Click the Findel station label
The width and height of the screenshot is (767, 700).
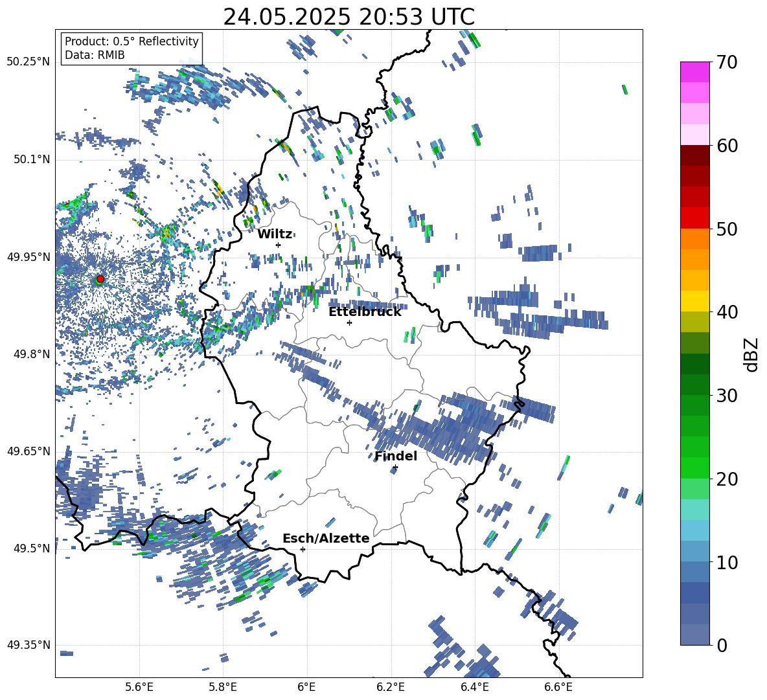click(x=396, y=456)
